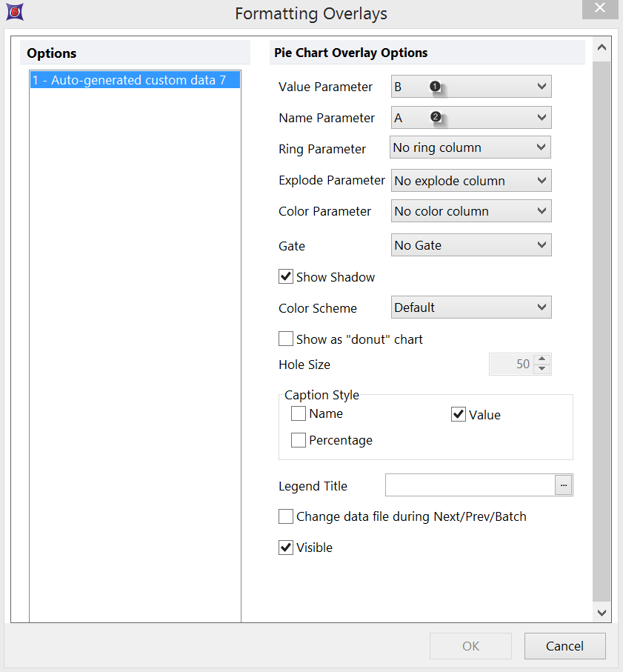Toggle the Visible checkbox

[286, 548]
